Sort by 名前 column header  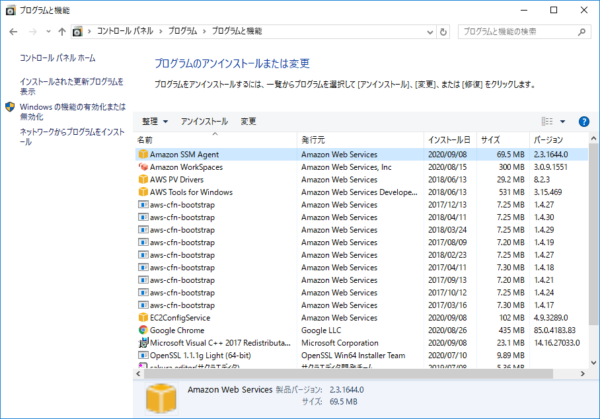[215, 140]
